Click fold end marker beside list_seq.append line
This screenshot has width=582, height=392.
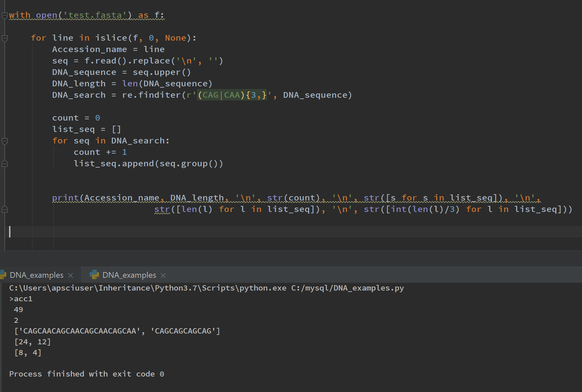(5, 164)
